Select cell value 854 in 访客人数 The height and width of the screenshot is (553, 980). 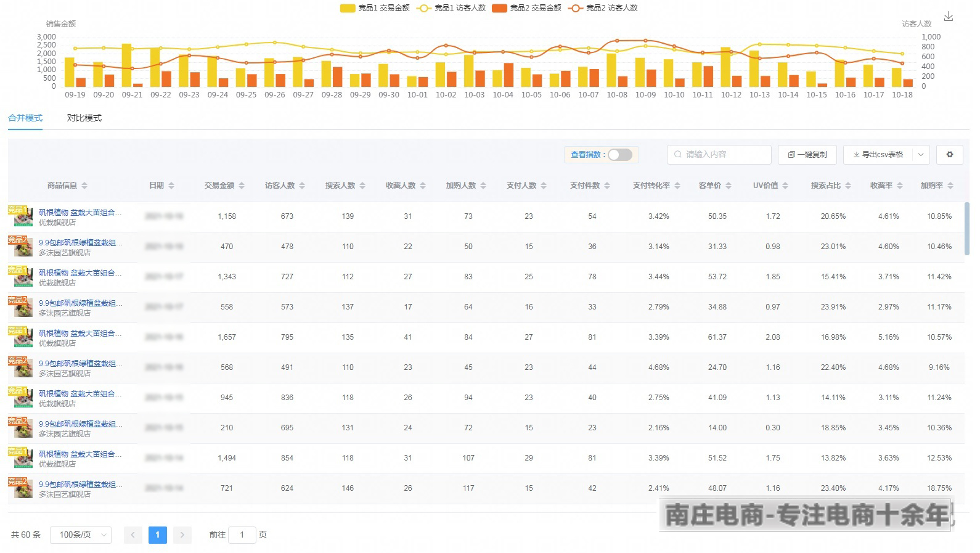click(x=287, y=458)
